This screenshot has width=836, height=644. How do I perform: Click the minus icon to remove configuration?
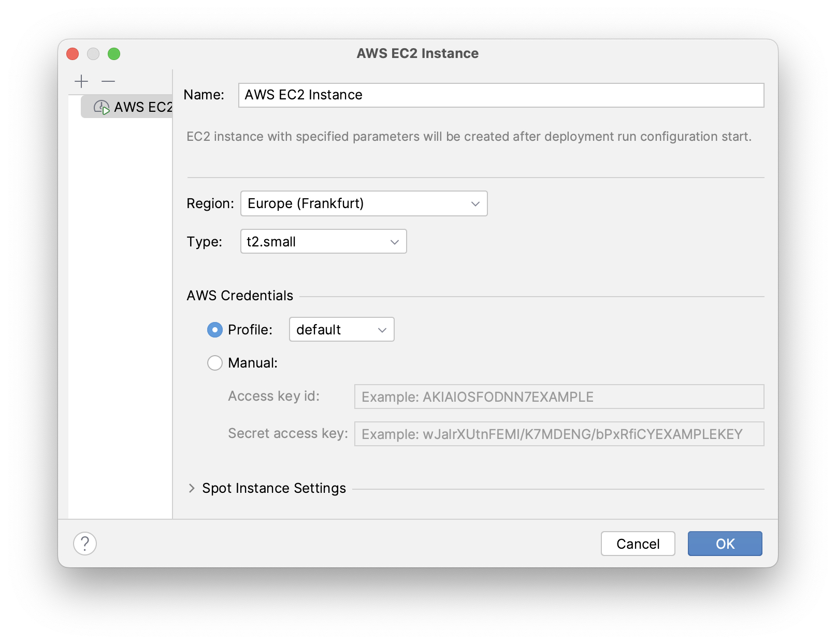(x=108, y=81)
